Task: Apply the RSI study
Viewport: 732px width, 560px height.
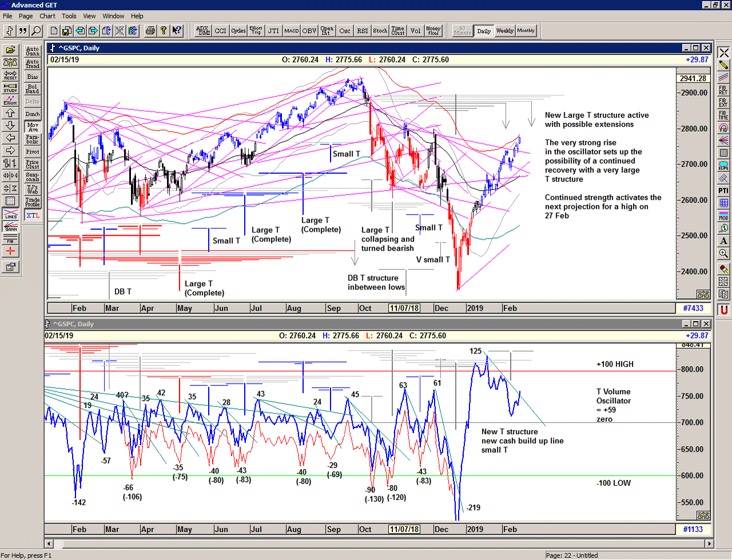Action: [x=362, y=30]
